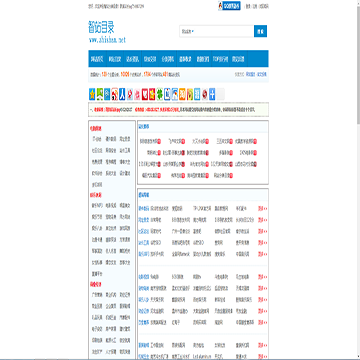Viewport: 360px width, 360px height.
Task: Click the dark red round share icon
Action: point(205,94)
